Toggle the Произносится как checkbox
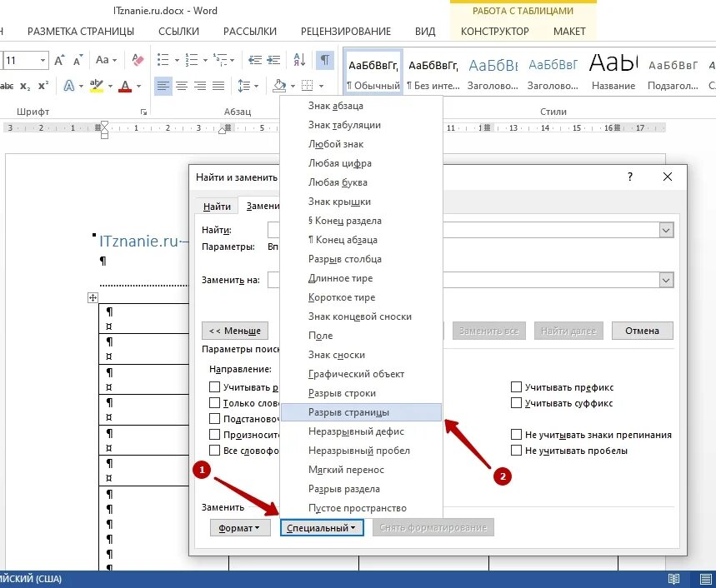Viewport: 716px width, 588px height. point(214,435)
